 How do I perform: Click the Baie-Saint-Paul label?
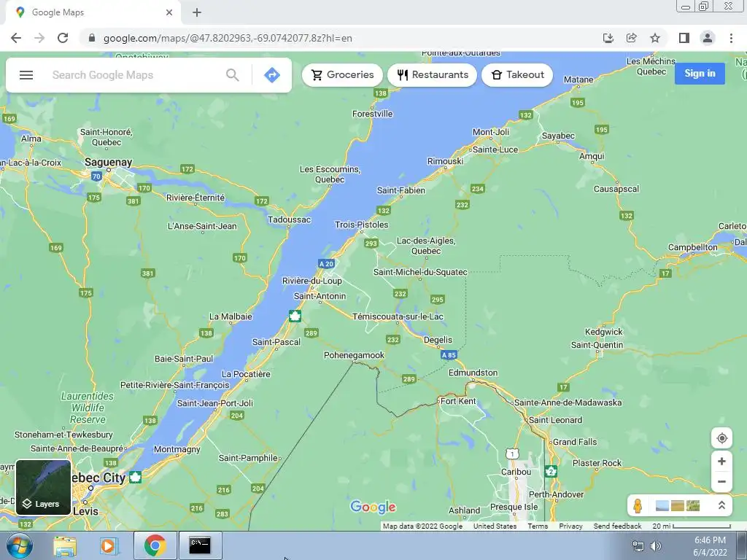click(x=184, y=359)
